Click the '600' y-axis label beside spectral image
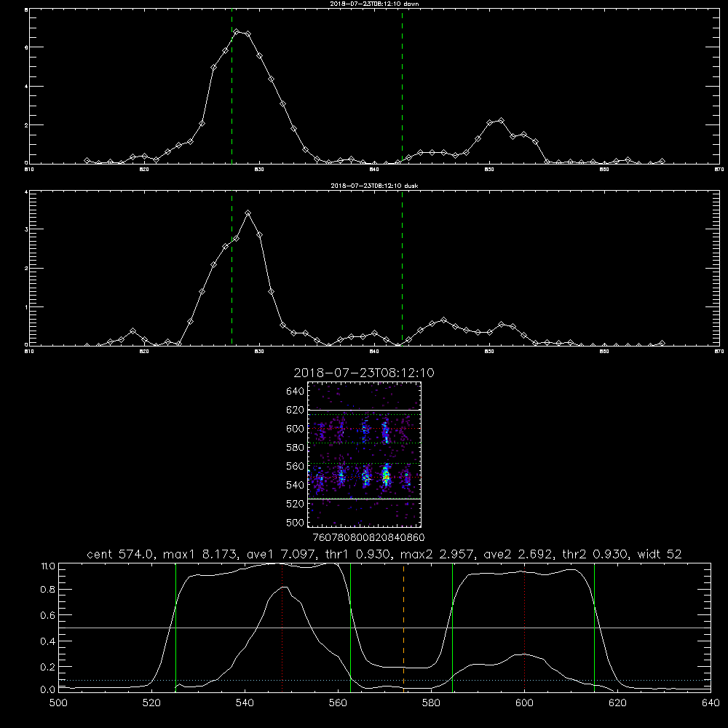 (296, 429)
